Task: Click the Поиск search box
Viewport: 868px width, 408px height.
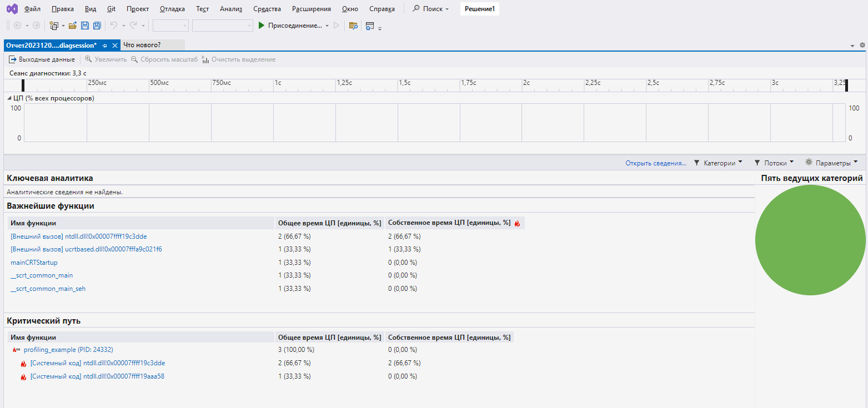Action: tap(431, 9)
